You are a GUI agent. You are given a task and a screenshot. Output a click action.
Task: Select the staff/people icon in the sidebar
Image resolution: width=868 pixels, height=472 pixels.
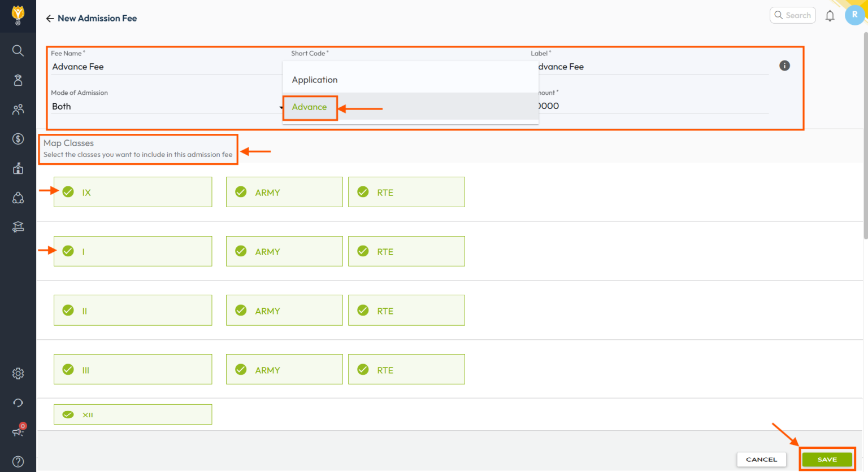(x=18, y=109)
